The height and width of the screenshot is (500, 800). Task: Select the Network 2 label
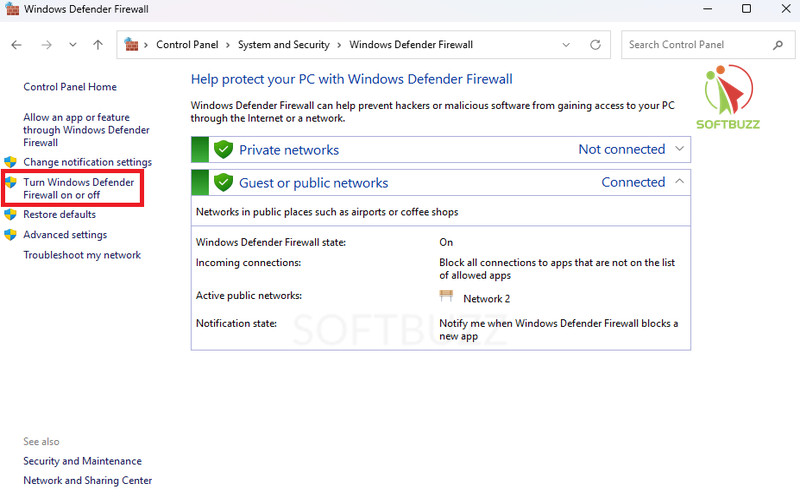(x=486, y=298)
